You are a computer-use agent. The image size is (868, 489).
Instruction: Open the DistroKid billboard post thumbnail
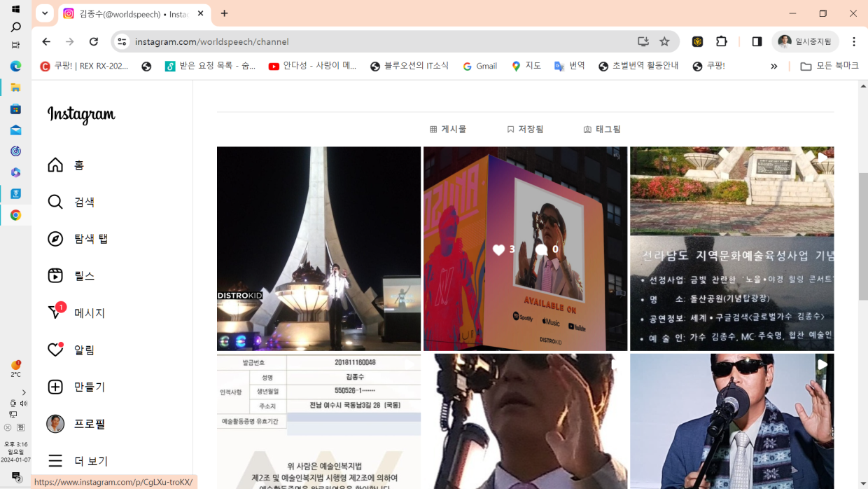[525, 249]
